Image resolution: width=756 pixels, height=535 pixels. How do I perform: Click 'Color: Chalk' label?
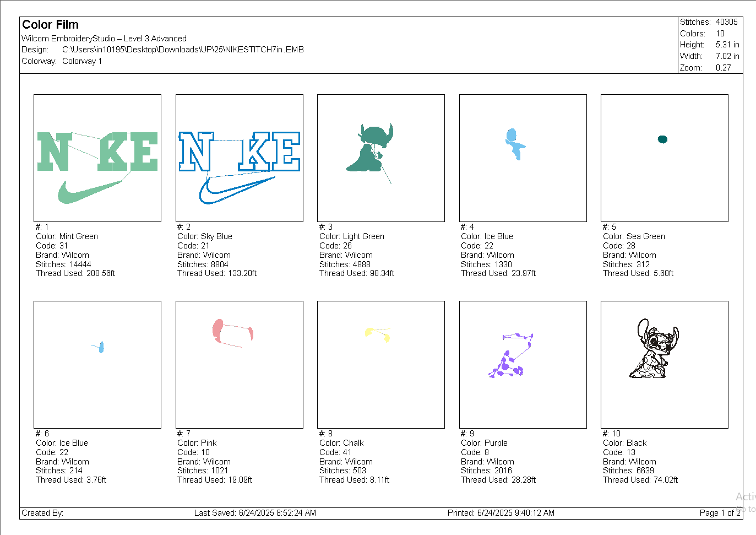pyautogui.click(x=341, y=443)
